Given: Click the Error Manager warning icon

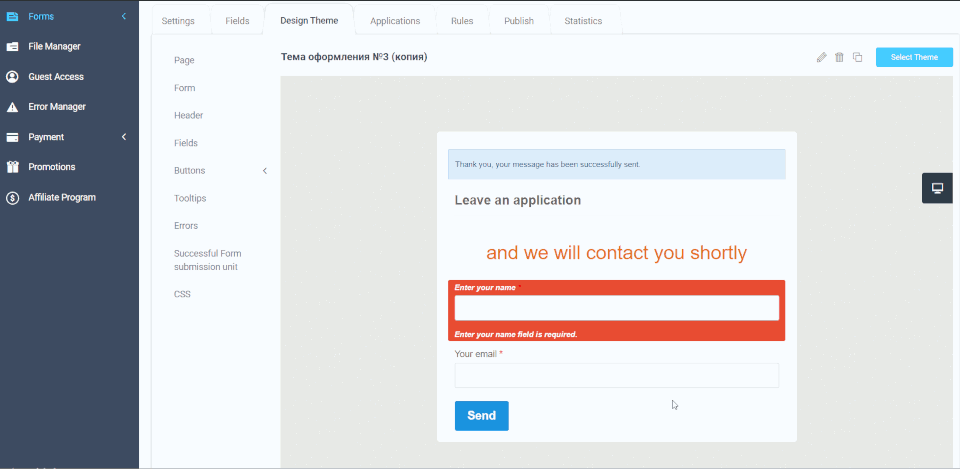Looking at the screenshot, I should pos(12,107).
